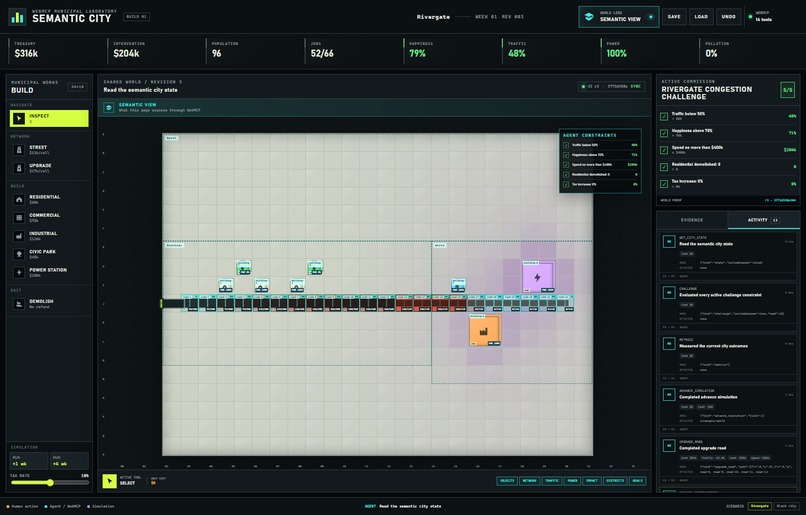This screenshot has width=806, height=515.
Task: Run simulation +1 week
Action: coord(29,461)
